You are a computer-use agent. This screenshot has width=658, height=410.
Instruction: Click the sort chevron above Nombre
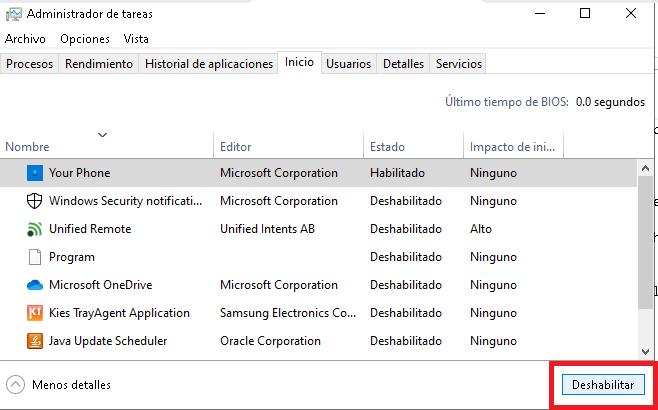[x=102, y=135]
